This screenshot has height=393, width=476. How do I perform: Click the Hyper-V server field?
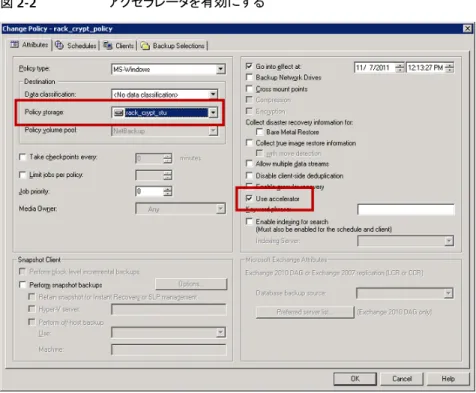tap(169, 310)
